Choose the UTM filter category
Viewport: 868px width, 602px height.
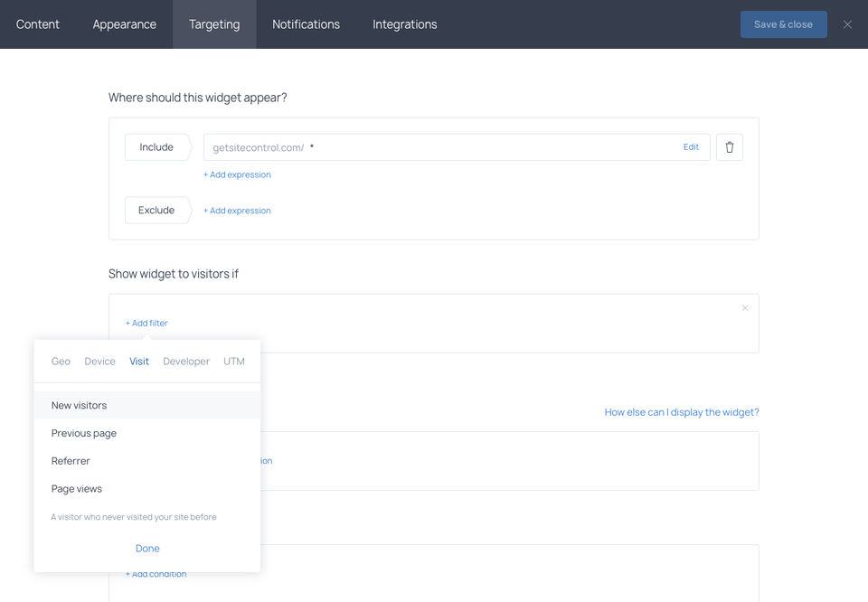(234, 362)
